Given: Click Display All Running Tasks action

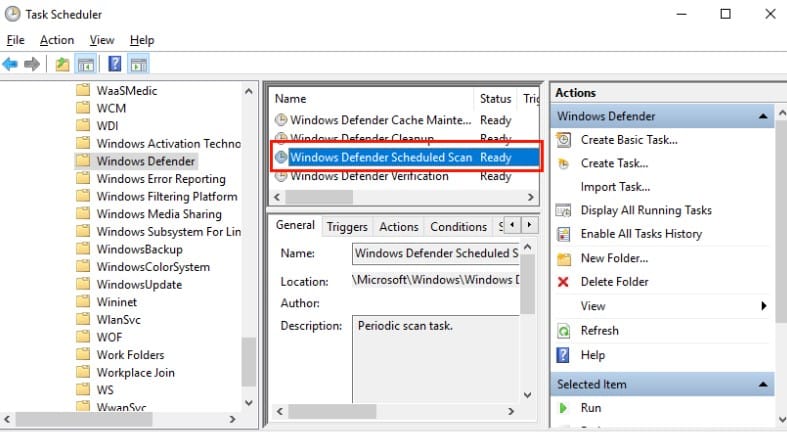Looking at the screenshot, I should (x=646, y=210).
